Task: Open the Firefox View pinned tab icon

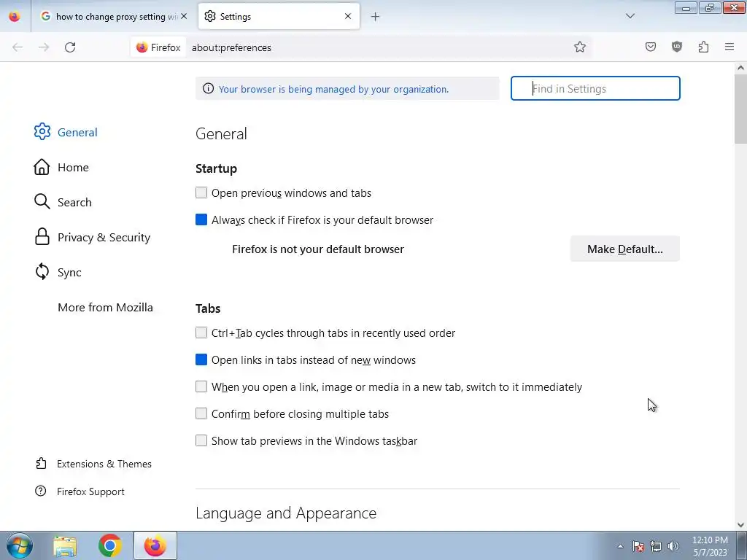Action: tap(15, 16)
